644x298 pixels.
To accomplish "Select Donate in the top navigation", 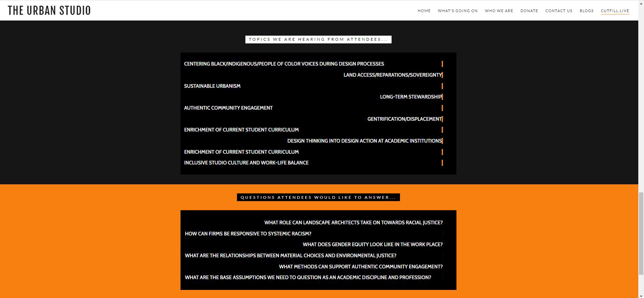I will [529, 11].
